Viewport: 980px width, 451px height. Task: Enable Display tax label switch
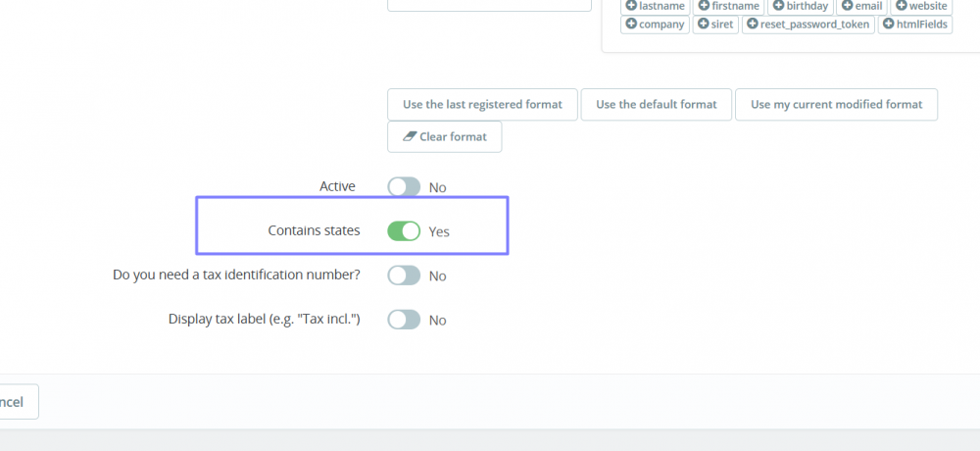point(404,320)
